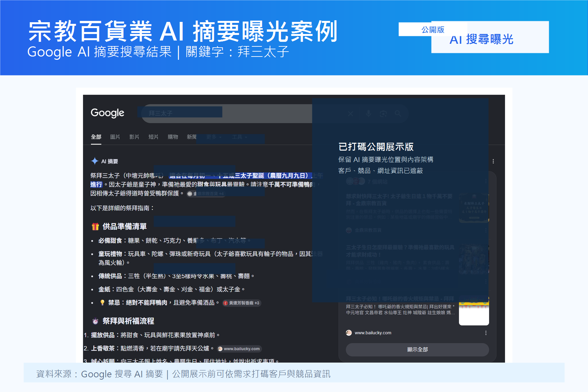This screenshot has width=588, height=392.
Task: Open the three-dot menu of the AI summary
Action: click(x=493, y=161)
